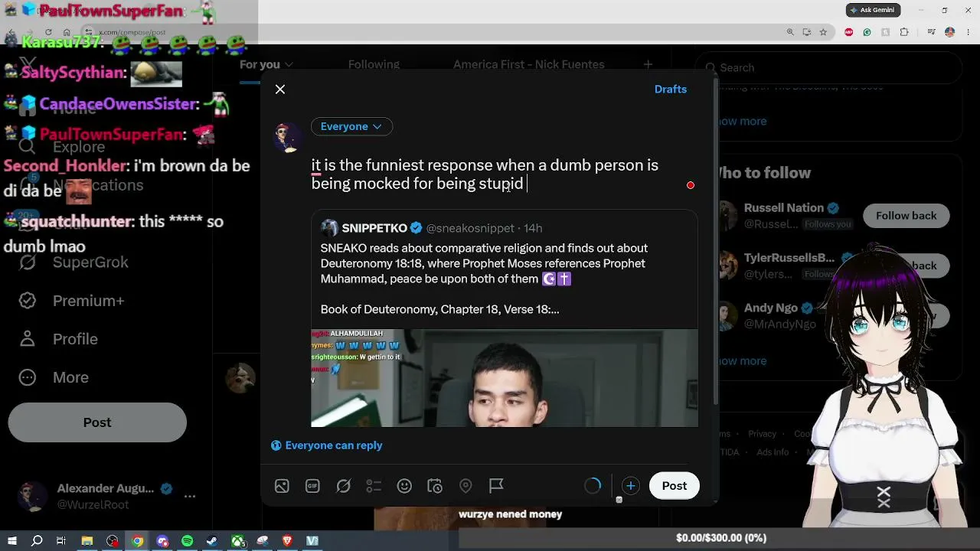Open the Windows Start menu

pos(12,541)
